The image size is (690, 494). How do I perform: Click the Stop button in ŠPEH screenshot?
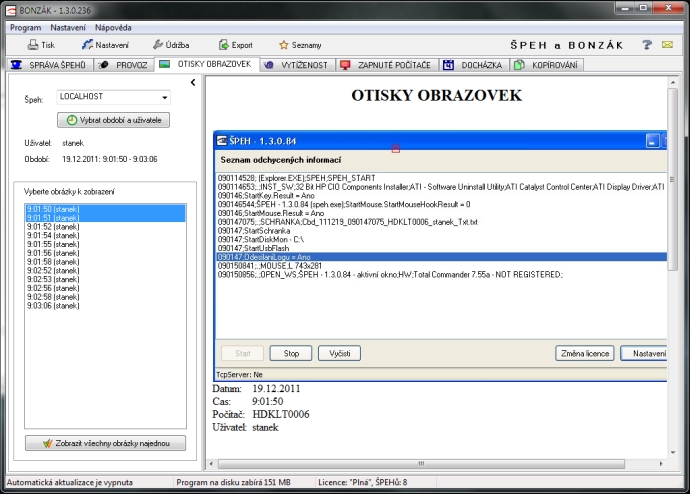[x=291, y=353]
